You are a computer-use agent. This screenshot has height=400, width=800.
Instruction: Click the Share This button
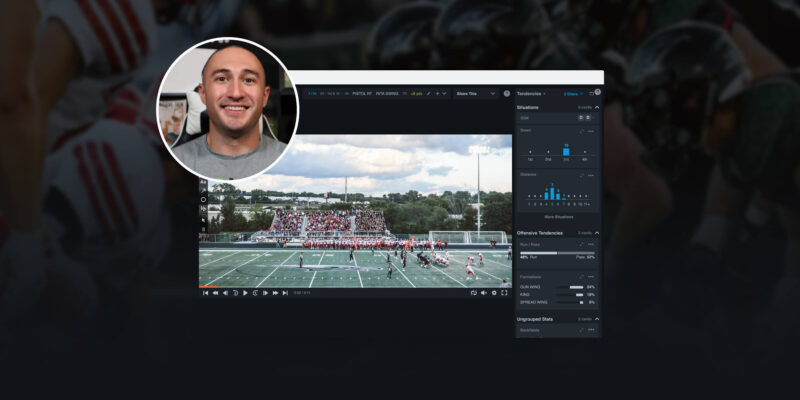[468, 94]
